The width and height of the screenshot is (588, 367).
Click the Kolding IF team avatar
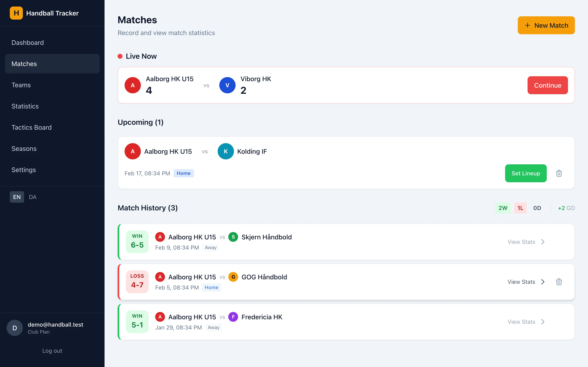tap(225, 151)
